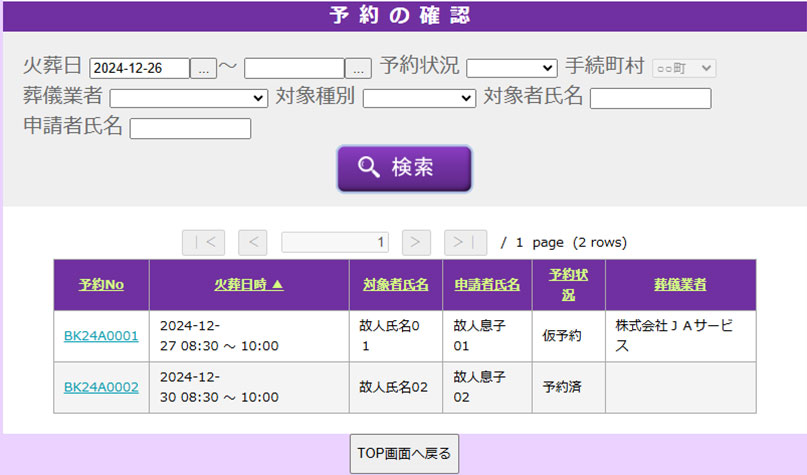Go to next page of results
The image size is (807, 475).
coord(416,242)
